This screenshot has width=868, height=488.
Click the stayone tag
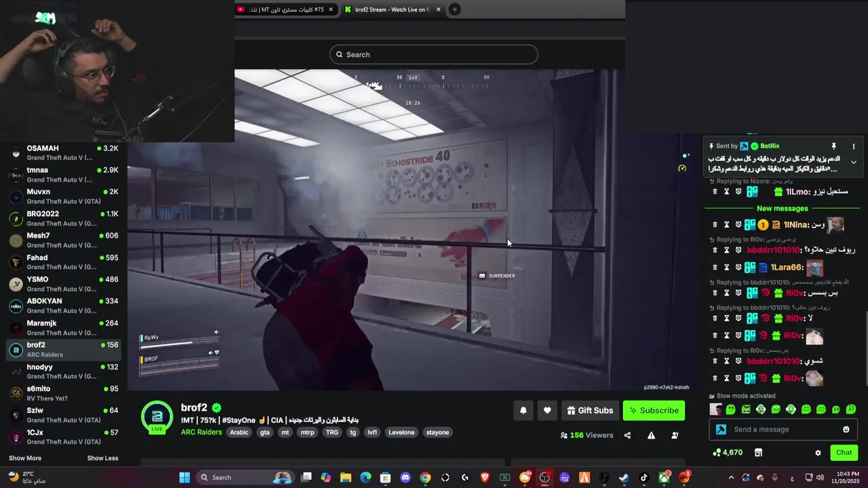(x=437, y=432)
